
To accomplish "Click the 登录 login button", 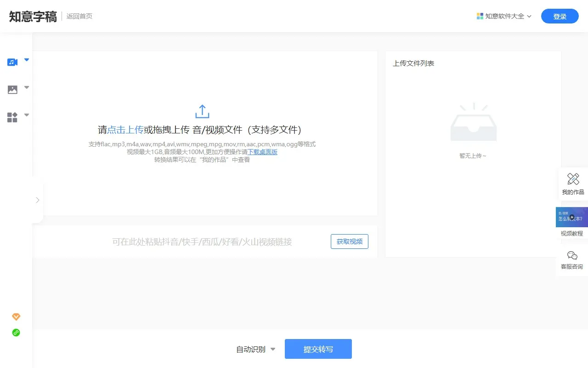I will point(560,16).
